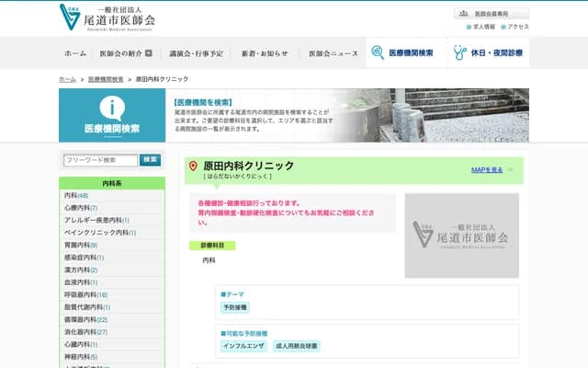Screen dimensions: 588x368
Task: Click the 診療科目 green label
Action: 212,246
